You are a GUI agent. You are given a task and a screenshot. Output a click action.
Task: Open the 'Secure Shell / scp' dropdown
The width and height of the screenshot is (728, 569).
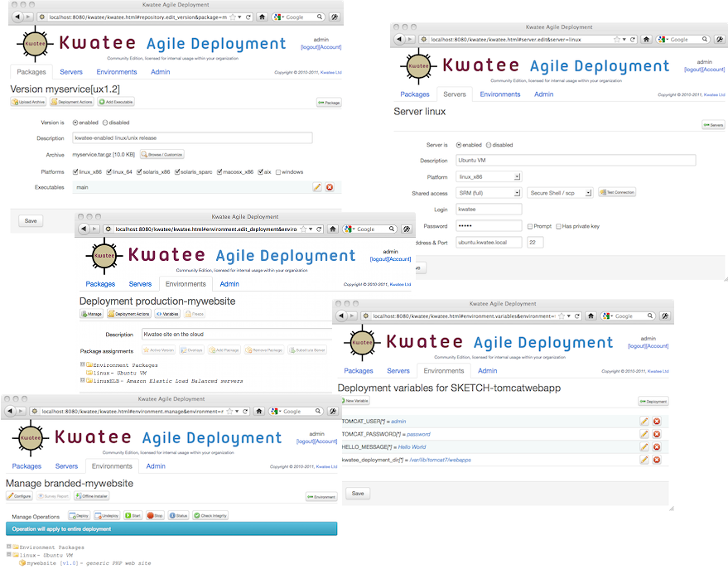point(560,192)
